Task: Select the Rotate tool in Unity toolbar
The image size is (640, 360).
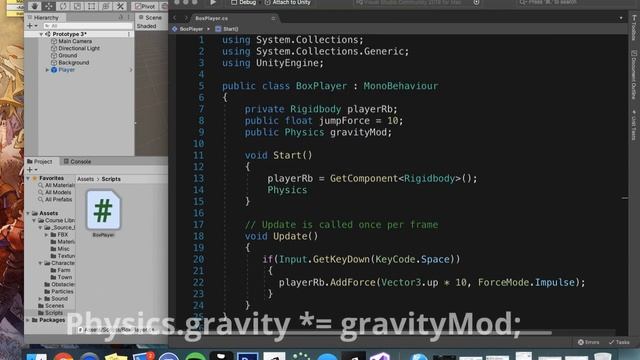Action: (x=63, y=6)
